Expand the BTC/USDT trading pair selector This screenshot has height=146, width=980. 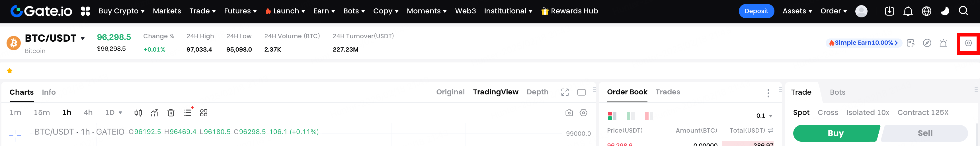pos(83,38)
